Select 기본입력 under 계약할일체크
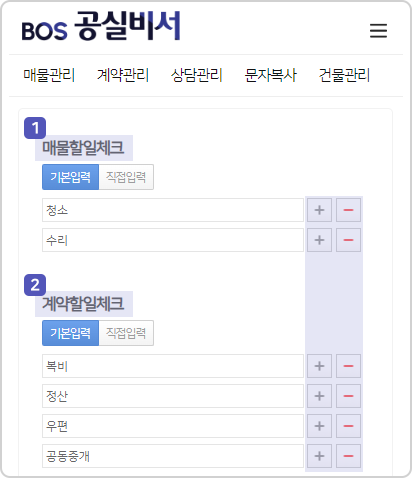The width and height of the screenshot is (412, 478). point(70,333)
